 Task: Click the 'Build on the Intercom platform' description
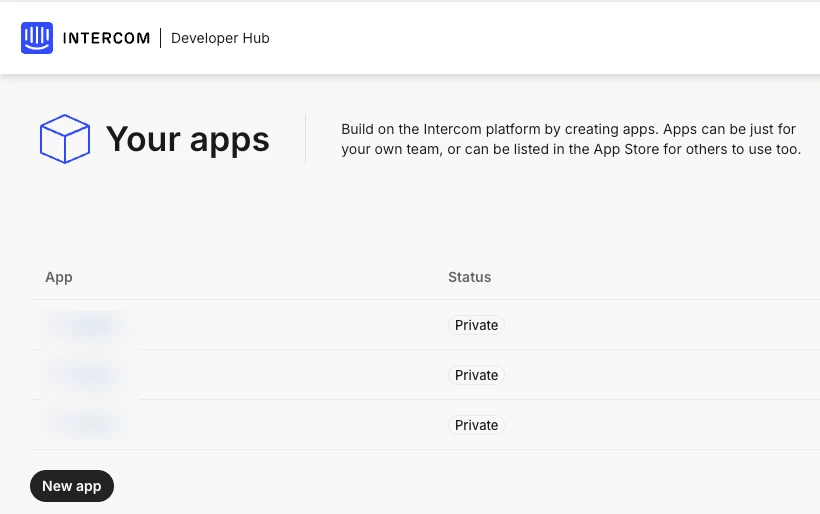coord(571,139)
